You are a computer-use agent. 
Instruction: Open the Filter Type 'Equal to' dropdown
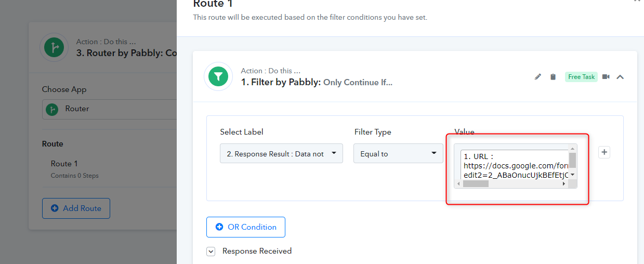(x=398, y=153)
